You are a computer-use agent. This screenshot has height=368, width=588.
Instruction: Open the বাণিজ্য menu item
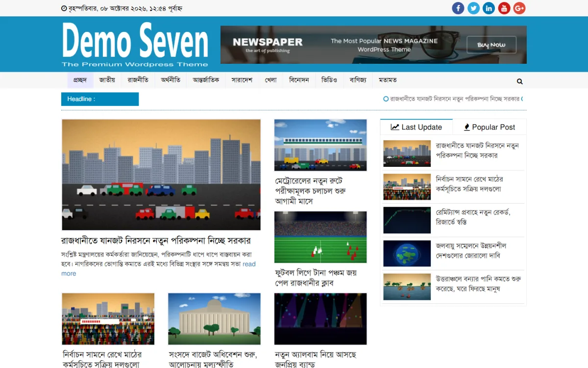[x=358, y=80]
